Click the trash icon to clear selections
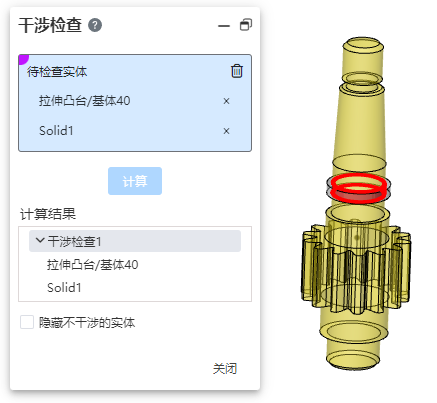This screenshot has height=403, width=437. click(x=237, y=71)
